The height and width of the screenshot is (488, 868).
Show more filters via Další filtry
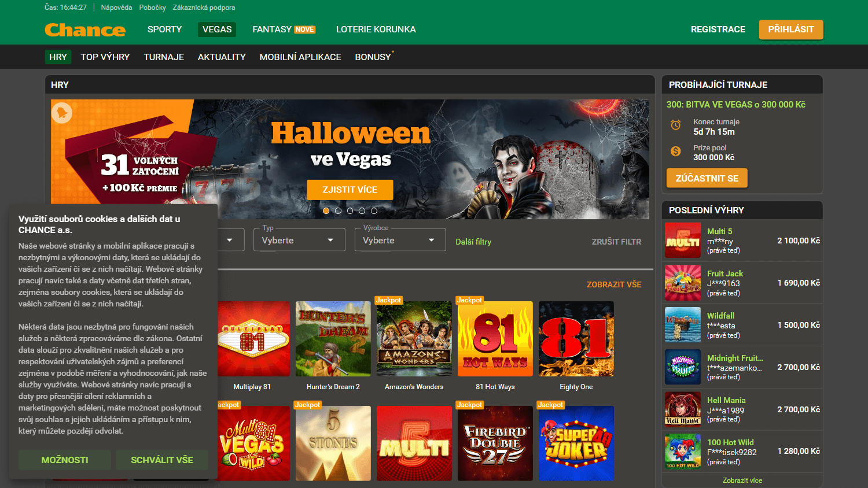click(473, 242)
